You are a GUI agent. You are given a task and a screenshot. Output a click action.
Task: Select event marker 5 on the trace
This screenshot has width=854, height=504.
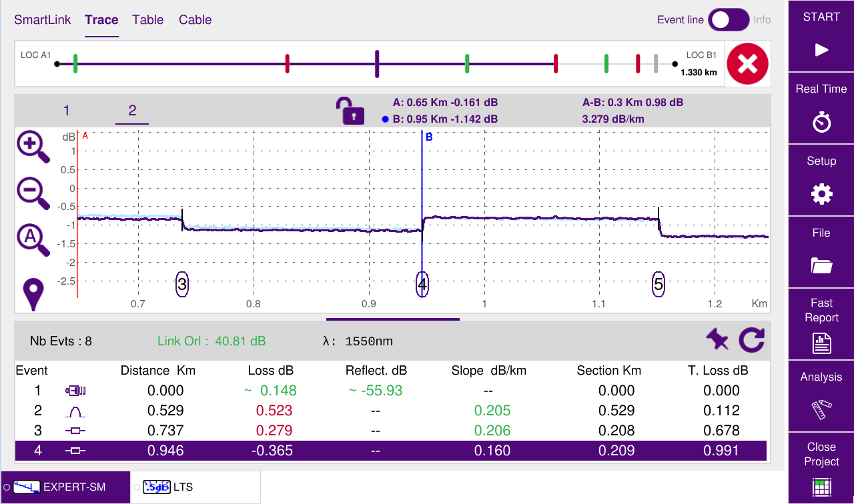[659, 284]
